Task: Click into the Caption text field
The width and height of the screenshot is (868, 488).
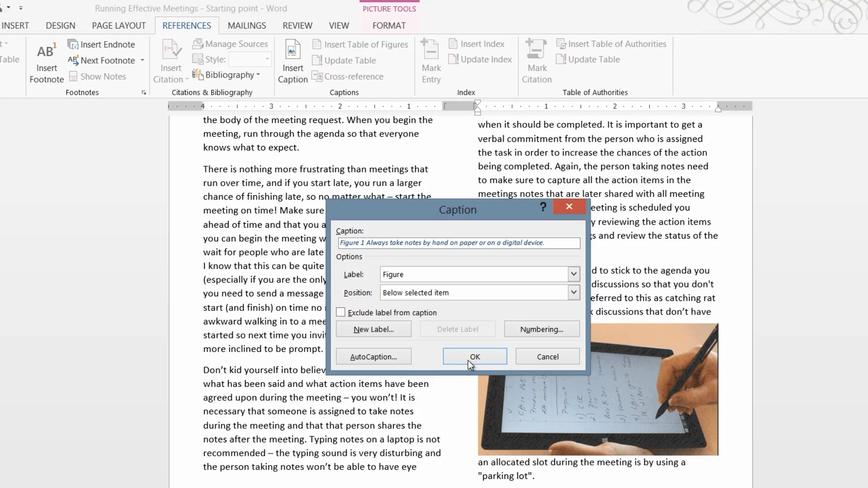Action: coord(459,243)
